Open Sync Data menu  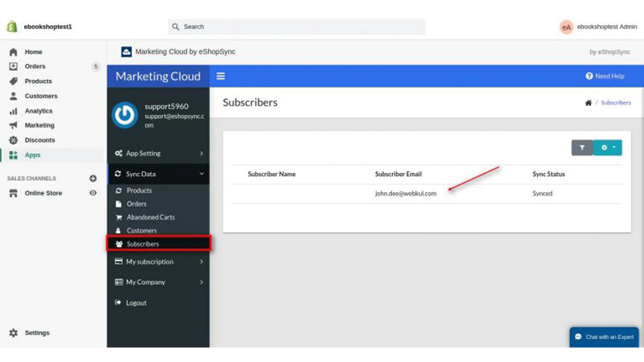[158, 174]
